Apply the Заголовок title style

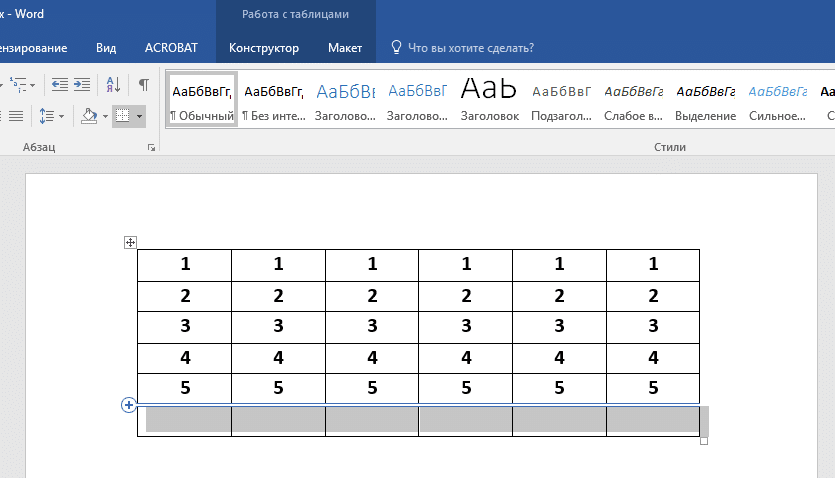490,102
